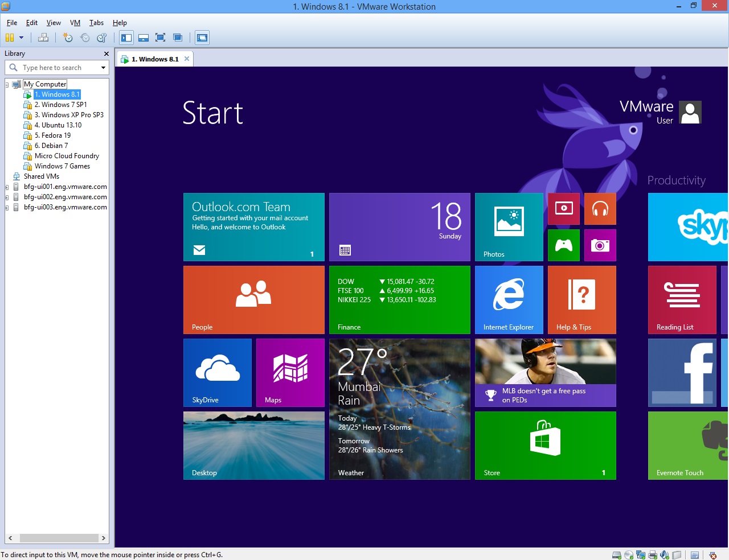Screen dimensions: 729x560
Task: Open the Snapshot Manager
Action: (101, 38)
